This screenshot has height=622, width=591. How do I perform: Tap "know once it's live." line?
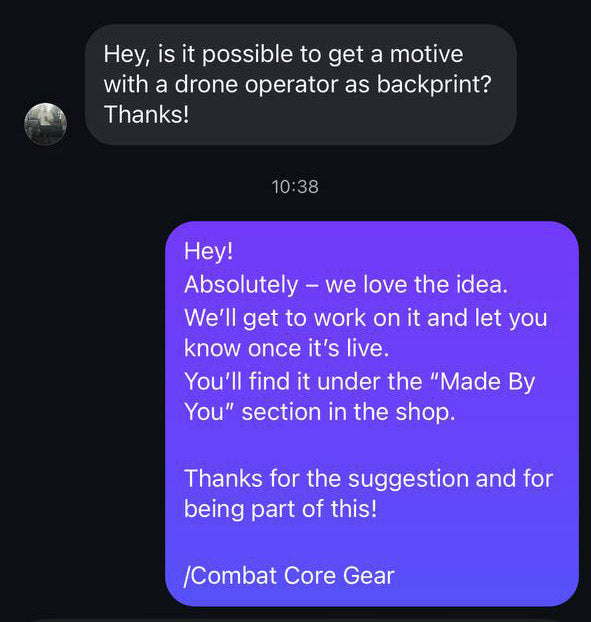[286, 348]
